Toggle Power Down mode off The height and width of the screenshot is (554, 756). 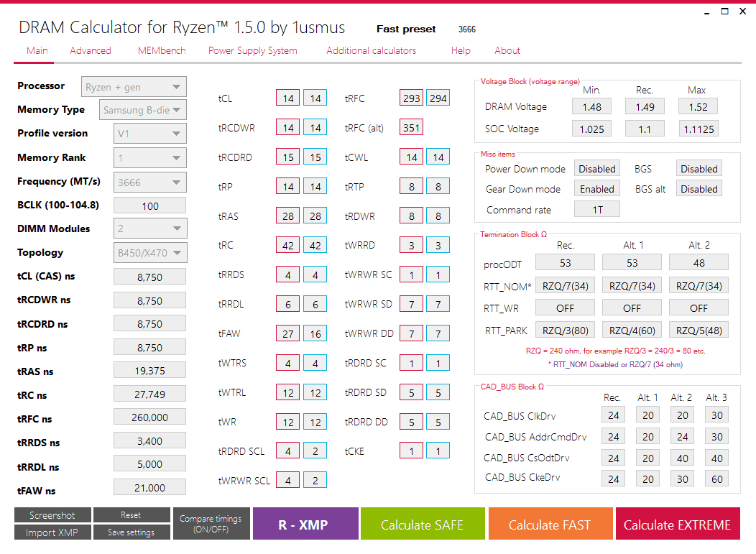(596, 168)
